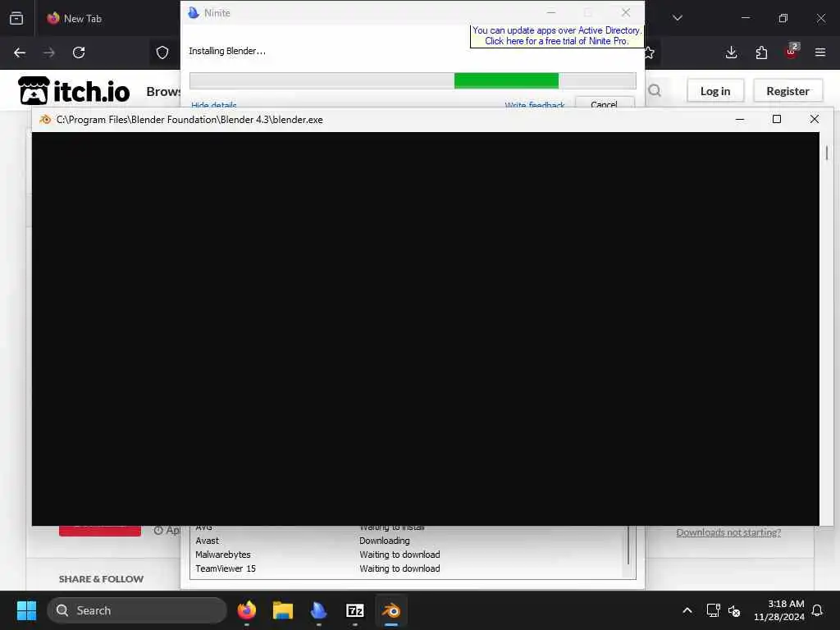Click the Log in button on itch.io

715,91
